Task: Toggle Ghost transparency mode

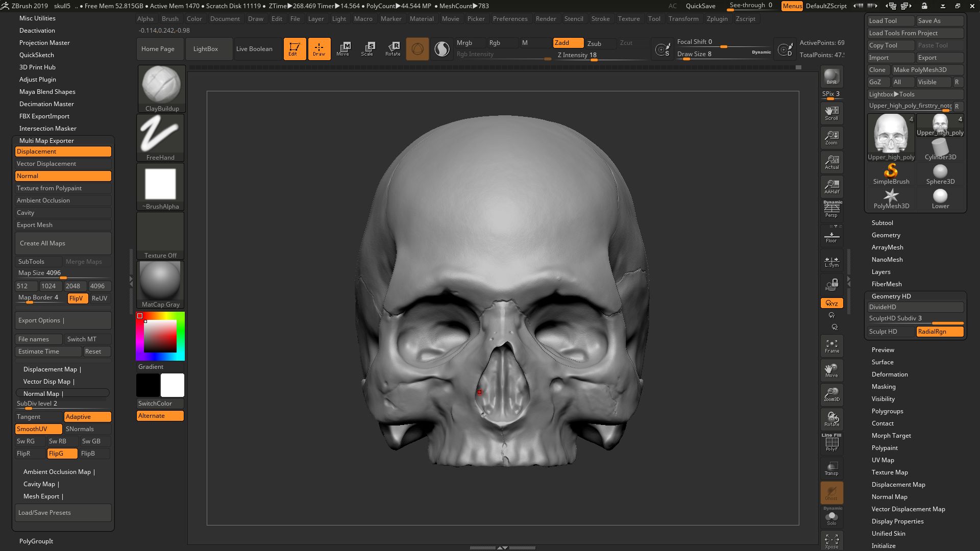Action: tap(831, 492)
